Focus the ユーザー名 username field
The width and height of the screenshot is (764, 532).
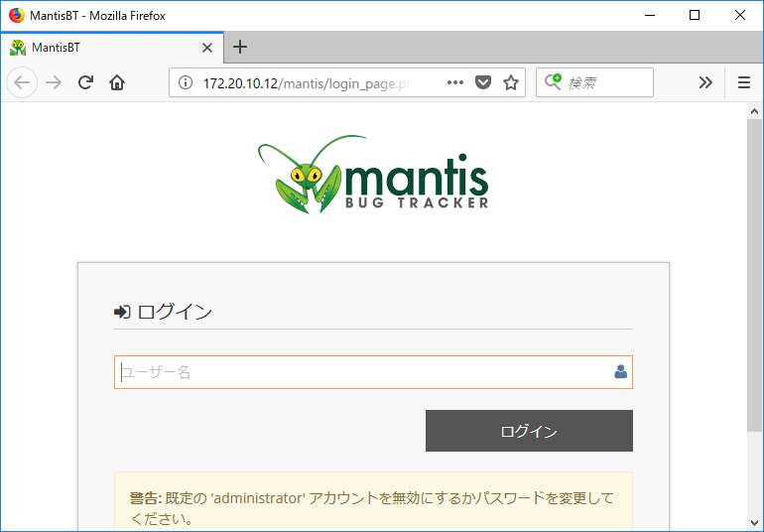coord(373,372)
